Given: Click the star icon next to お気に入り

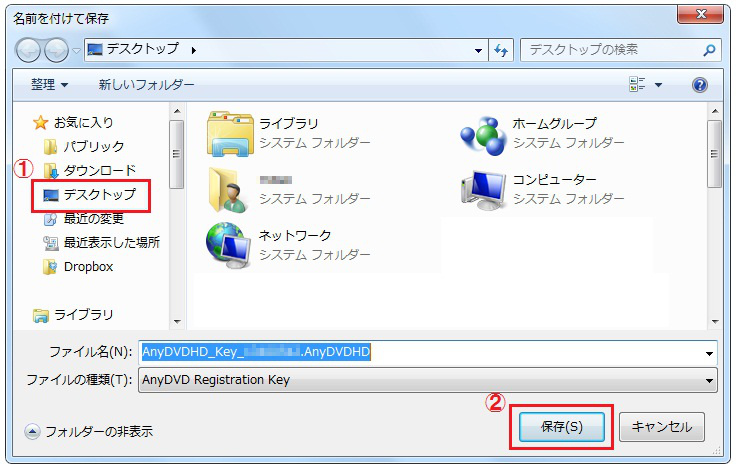Looking at the screenshot, I should [x=40, y=123].
